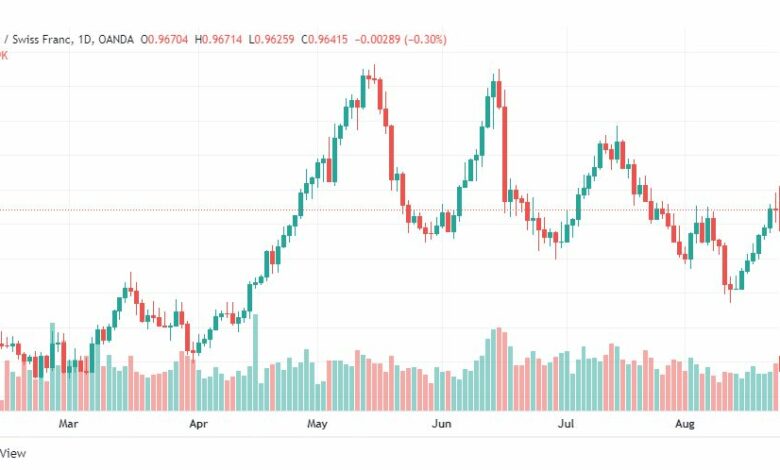Click the Apr label on the time axis

198,424
